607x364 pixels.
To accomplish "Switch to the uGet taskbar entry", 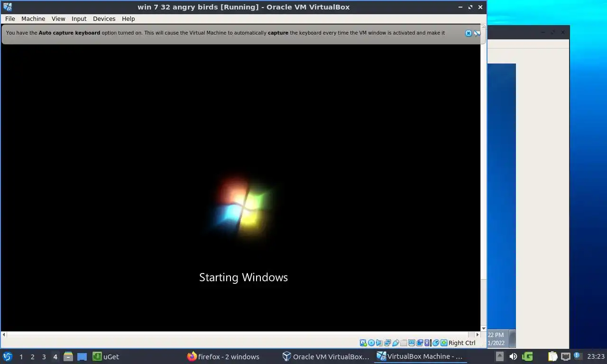I will pos(106,356).
